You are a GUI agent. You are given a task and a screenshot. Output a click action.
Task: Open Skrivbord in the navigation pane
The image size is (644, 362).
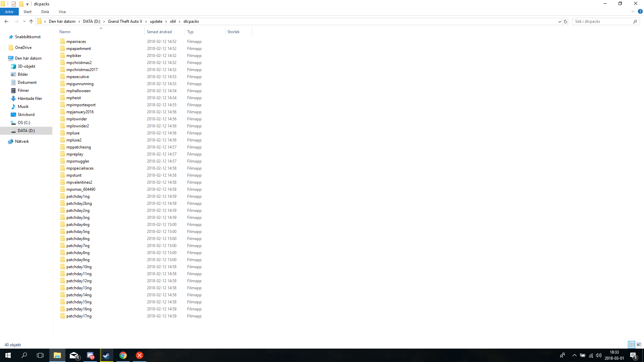coord(26,115)
